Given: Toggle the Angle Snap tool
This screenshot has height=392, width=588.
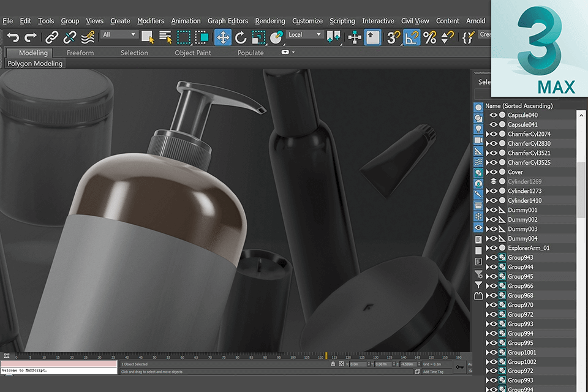Looking at the screenshot, I should coord(412,38).
